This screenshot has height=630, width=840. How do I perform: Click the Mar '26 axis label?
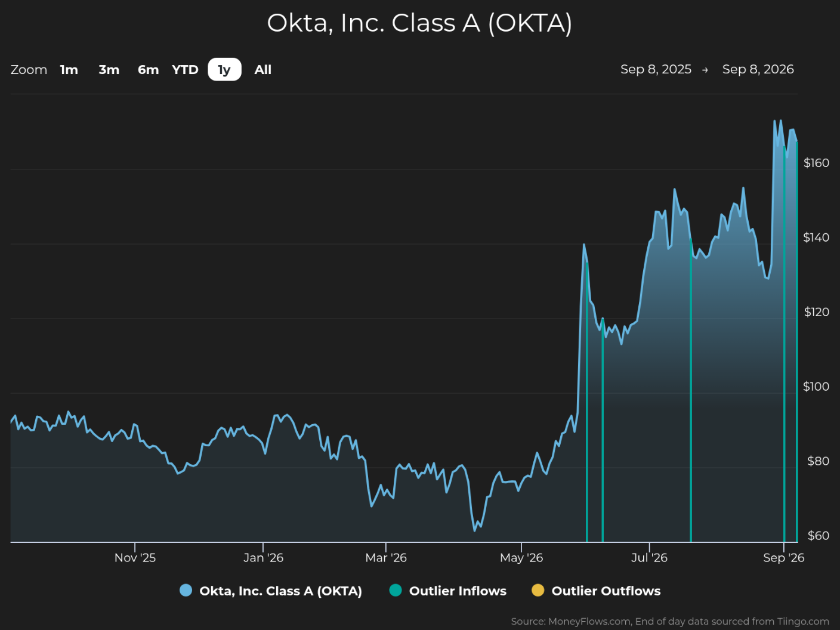pyautogui.click(x=386, y=558)
